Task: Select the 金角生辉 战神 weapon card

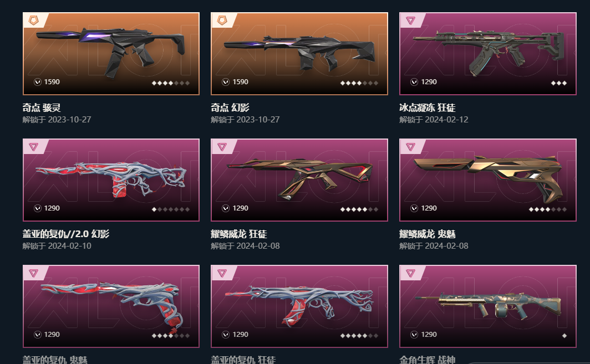Action: click(488, 306)
